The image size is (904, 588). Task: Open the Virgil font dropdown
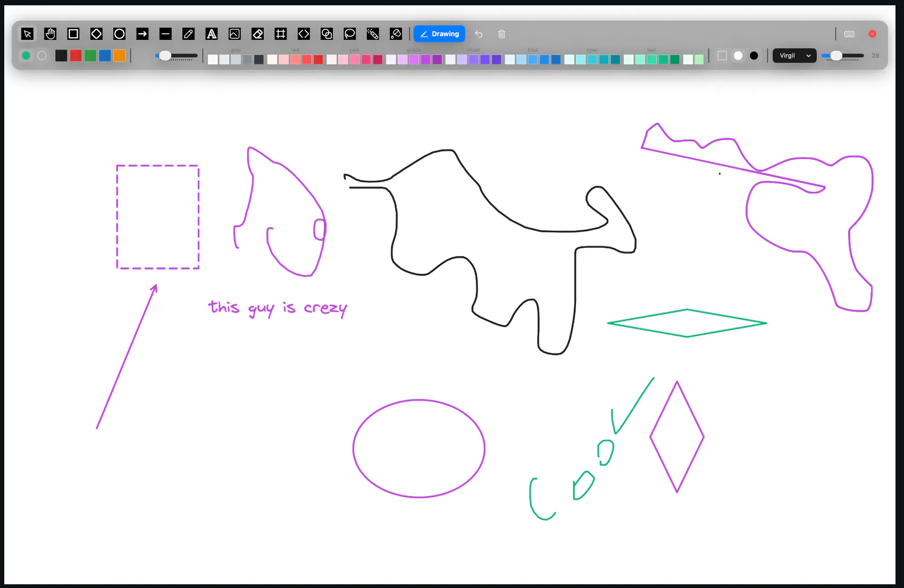(x=794, y=55)
